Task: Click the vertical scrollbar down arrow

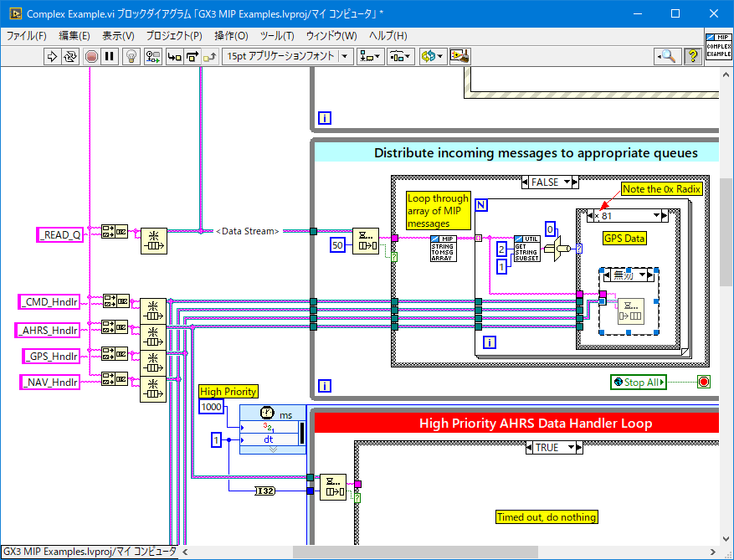Action: pos(726,539)
